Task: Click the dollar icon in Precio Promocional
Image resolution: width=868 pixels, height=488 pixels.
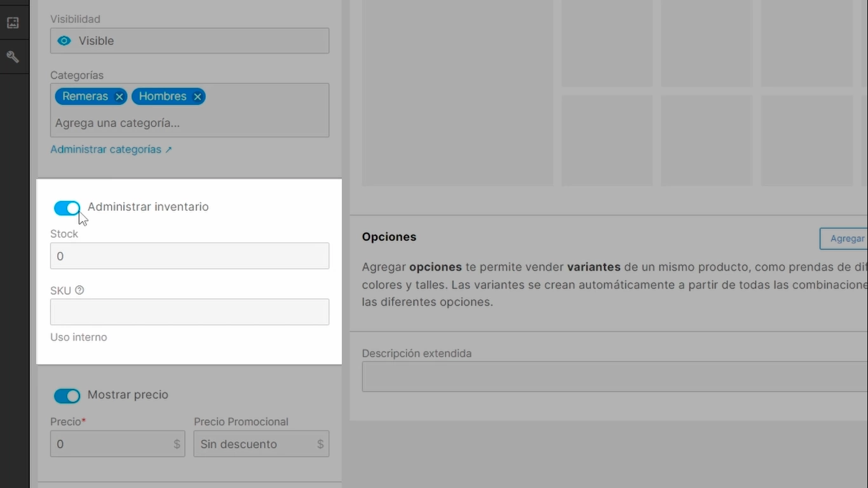Action: [320, 444]
